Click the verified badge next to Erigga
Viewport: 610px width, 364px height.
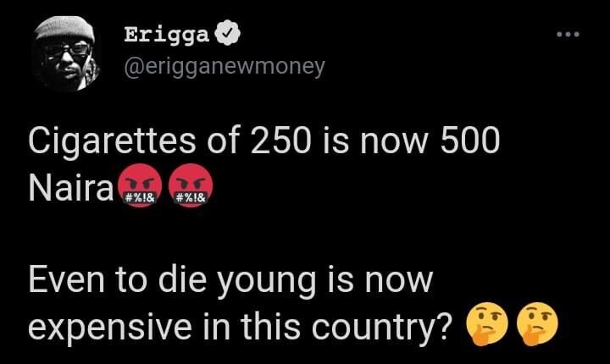[228, 35]
